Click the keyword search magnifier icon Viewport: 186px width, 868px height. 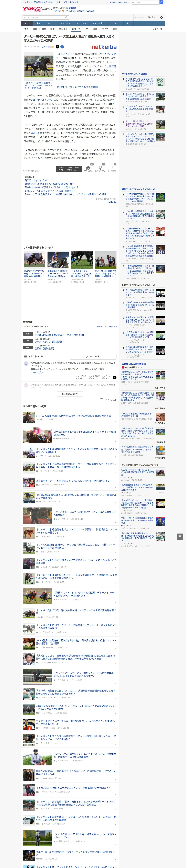tap(66, 18)
